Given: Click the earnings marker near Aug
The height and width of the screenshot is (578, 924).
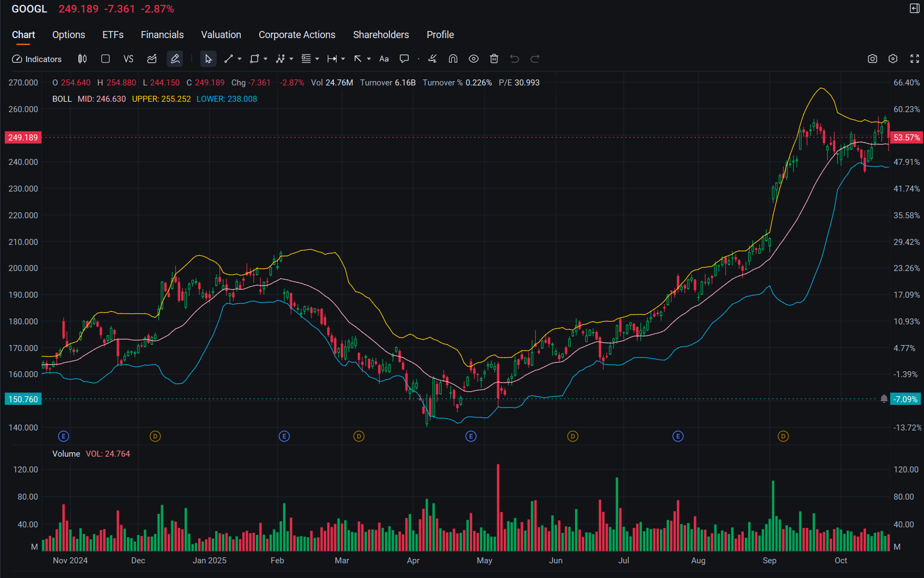Looking at the screenshot, I should coord(678,436).
